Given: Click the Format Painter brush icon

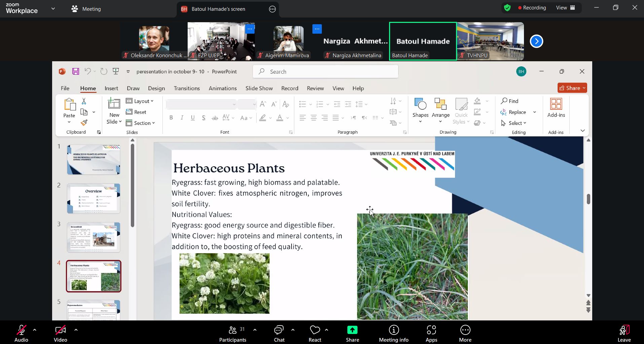Looking at the screenshot, I should [84, 123].
